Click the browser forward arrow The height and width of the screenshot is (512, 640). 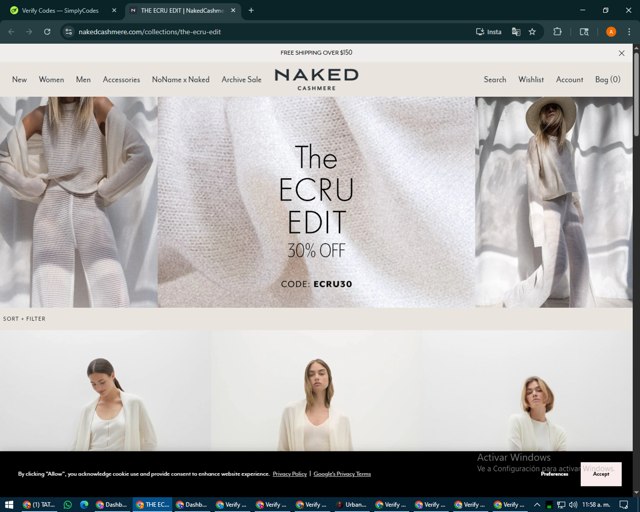[x=29, y=32]
